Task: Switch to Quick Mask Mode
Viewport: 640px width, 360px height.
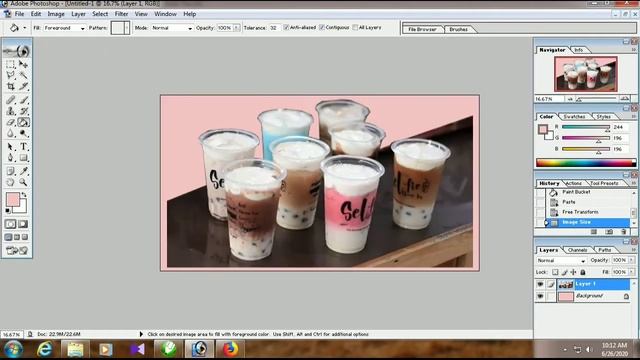Action: click(23, 224)
